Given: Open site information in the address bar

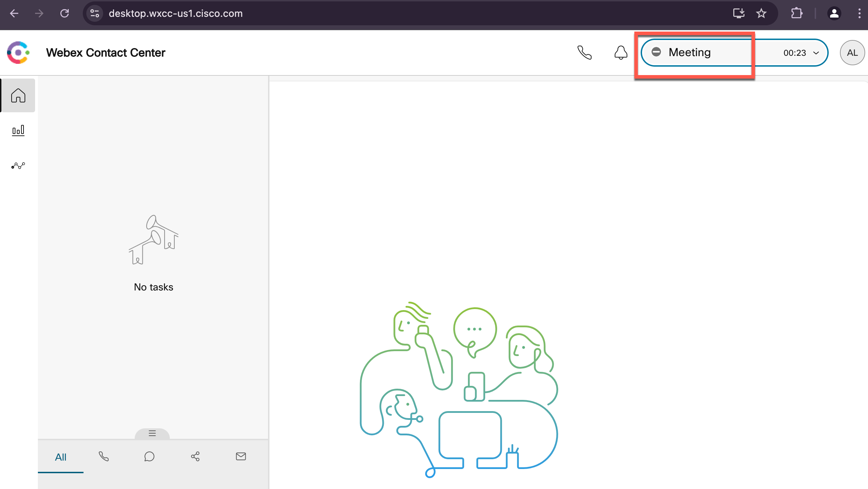Looking at the screenshot, I should [94, 13].
